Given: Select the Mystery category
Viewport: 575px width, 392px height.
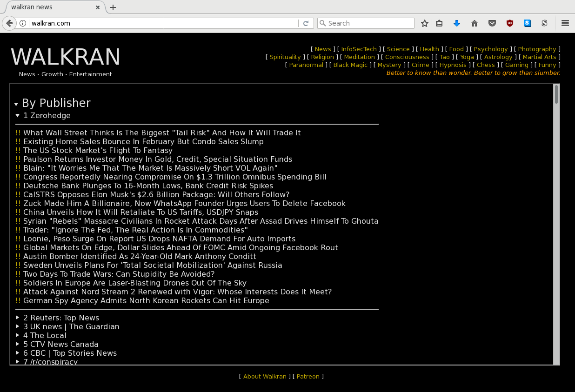Looking at the screenshot, I should tap(389, 65).
